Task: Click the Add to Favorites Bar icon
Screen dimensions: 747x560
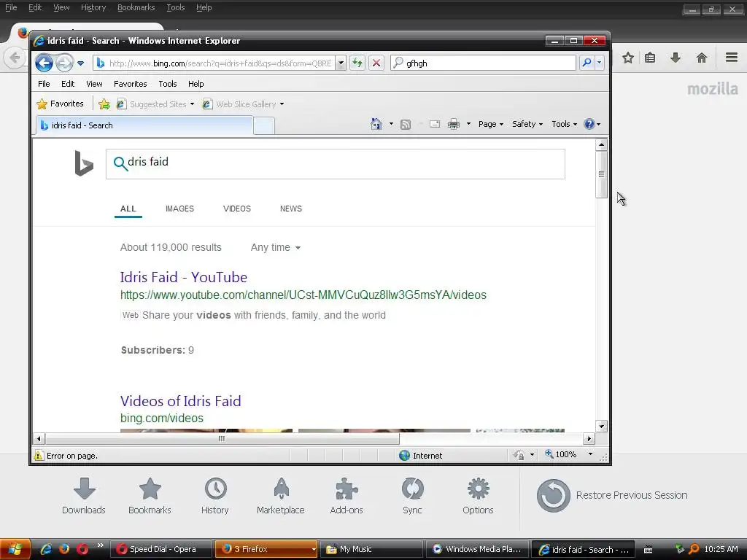Action: click(x=104, y=104)
